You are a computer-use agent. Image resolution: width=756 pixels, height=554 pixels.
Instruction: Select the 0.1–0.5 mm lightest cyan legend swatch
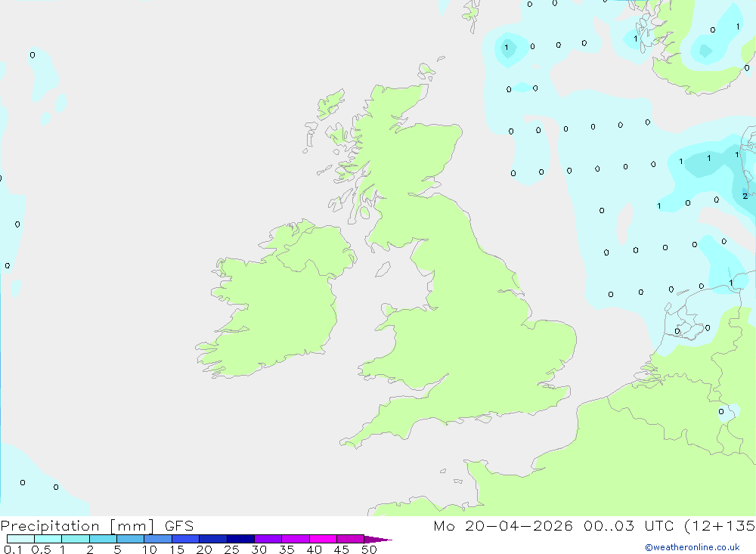(x=20, y=539)
